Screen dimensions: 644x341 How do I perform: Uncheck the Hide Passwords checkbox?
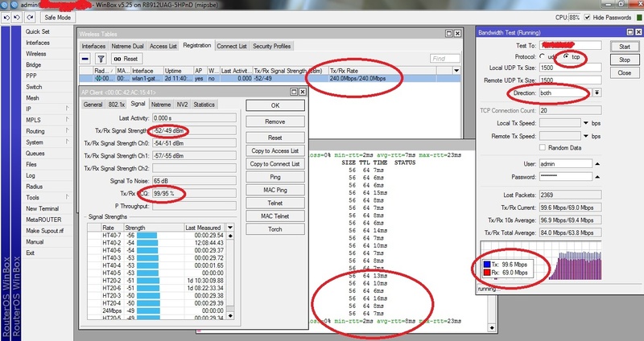click(587, 17)
